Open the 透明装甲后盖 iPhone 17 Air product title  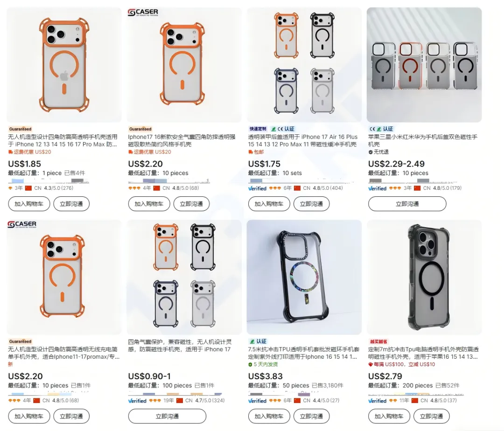[302, 141]
